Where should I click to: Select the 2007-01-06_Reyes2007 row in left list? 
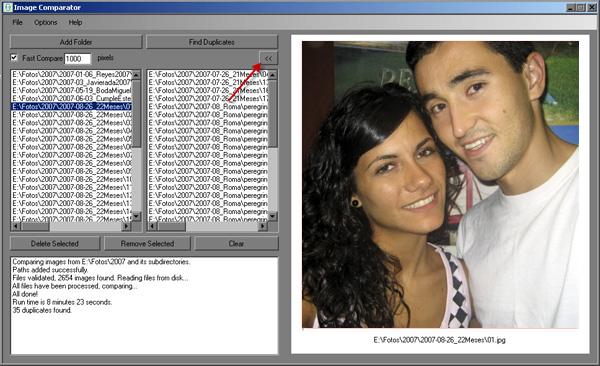[x=72, y=74]
